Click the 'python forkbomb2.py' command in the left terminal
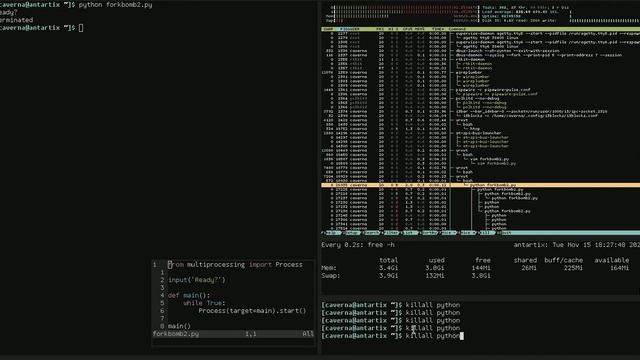Viewport: 640px width, 360px height. 116,5
